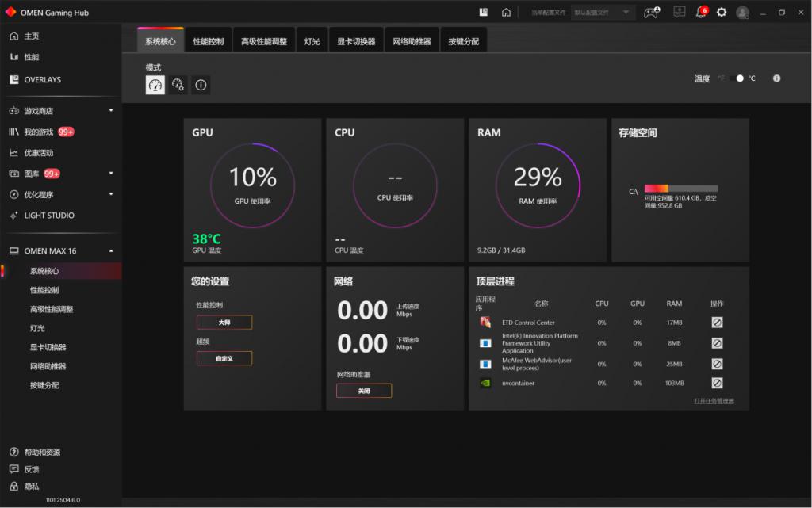The width and height of the screenshot is (812, 508).
Task: Switch to the 显卡切换器 tab
Action: click(356, 41)
